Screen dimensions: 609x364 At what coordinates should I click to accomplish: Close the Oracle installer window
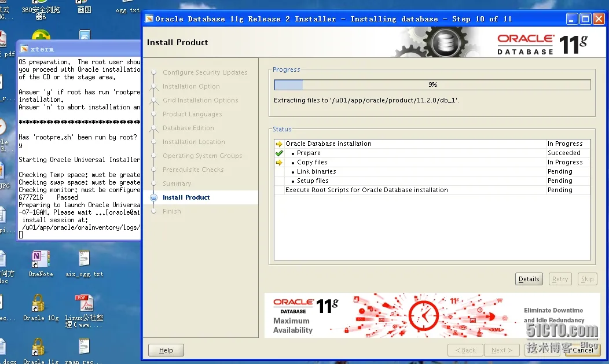tap(599, 19)
